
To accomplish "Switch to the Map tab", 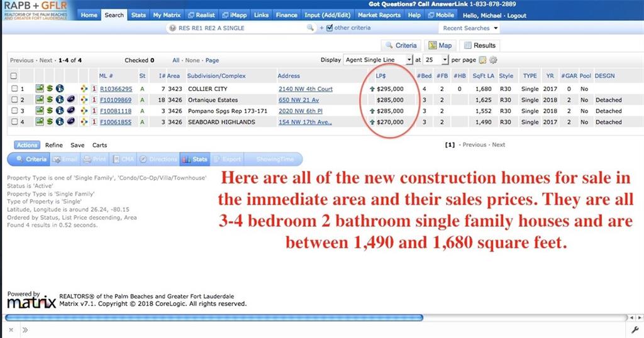I will 440,45.
